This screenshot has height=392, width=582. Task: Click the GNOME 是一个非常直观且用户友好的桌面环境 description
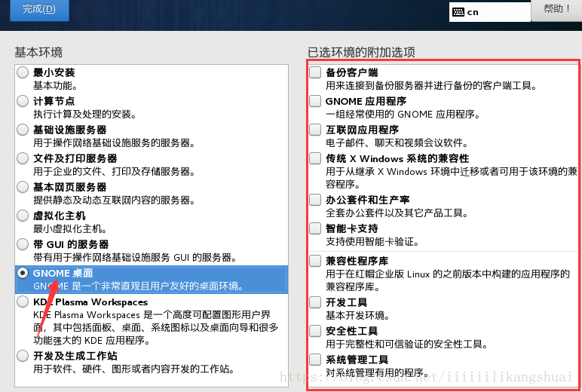click(139, 286)
